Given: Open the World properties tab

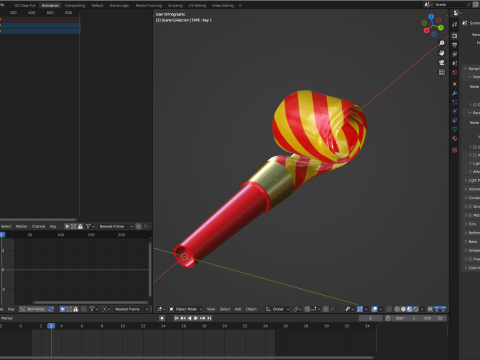Looking at the screenshot, I should tap(455, 72).
